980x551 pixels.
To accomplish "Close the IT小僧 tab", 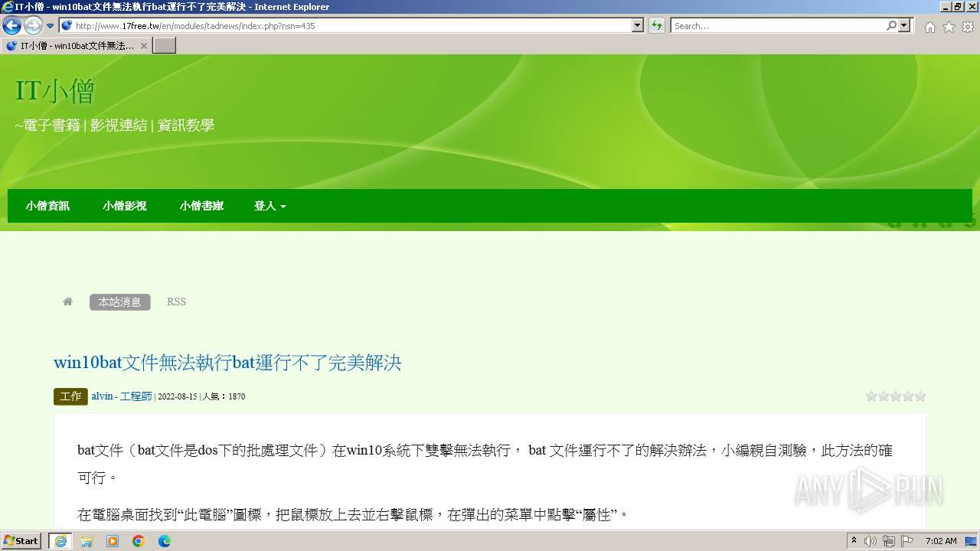I will (x=143, y=46).
